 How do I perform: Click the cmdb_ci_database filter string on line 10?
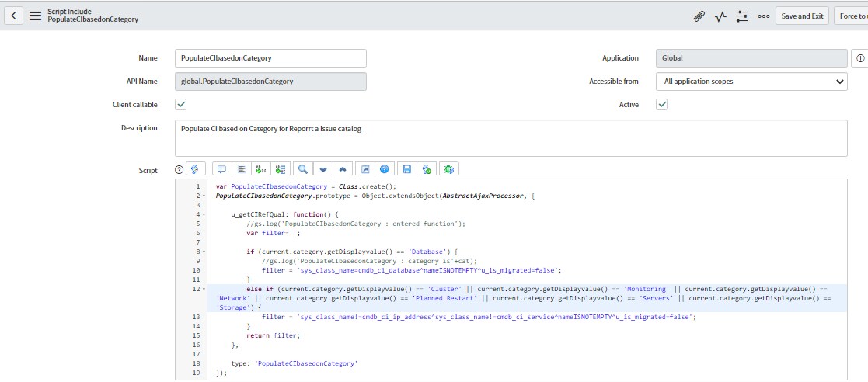(x=428, y=270)
